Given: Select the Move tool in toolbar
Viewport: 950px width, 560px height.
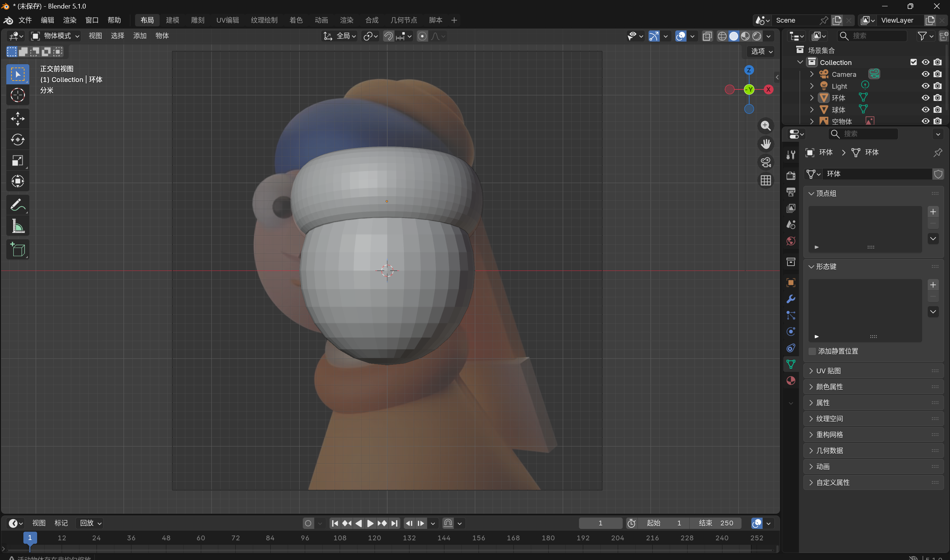Looking at the screenshot, I should [x=17, y=118].
